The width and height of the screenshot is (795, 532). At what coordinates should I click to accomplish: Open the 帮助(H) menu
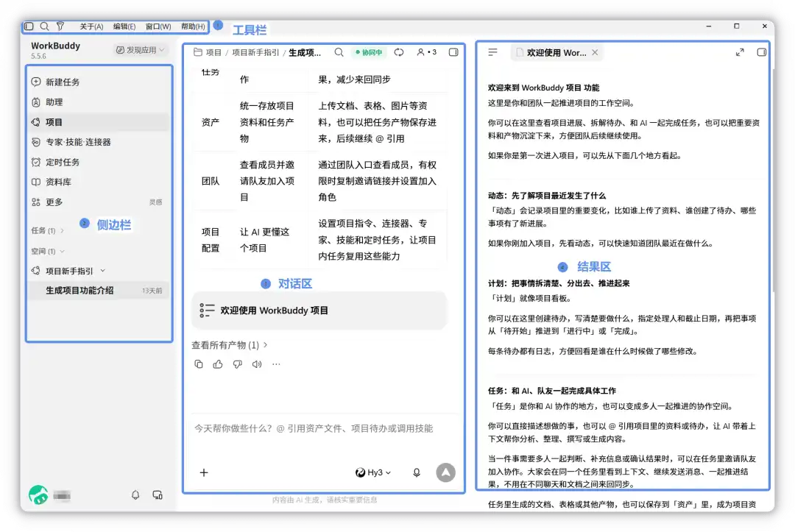pyautogui.click(x=193, y=26)
